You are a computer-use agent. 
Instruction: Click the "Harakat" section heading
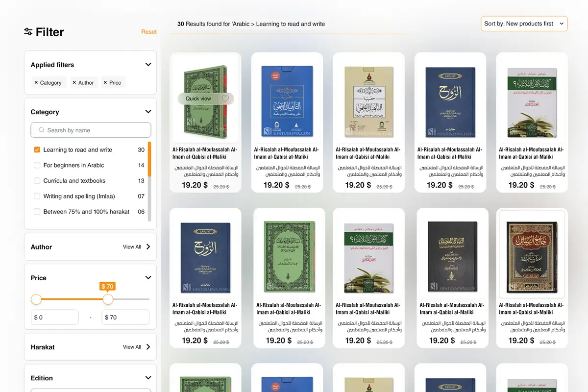[43, 347]
